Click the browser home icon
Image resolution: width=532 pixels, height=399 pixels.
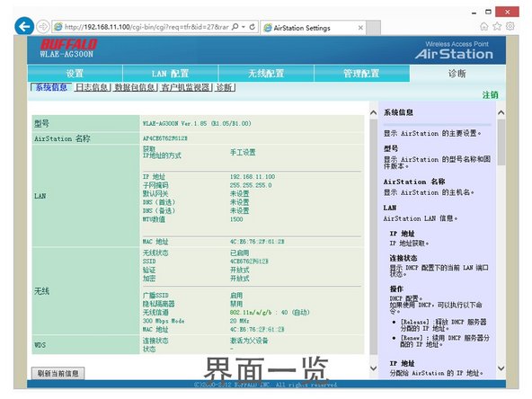484,26
